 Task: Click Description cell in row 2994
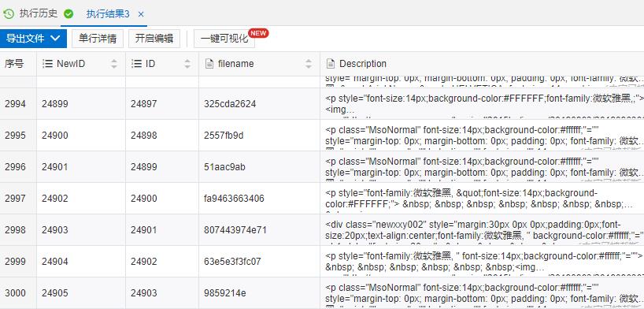[482, 104]
